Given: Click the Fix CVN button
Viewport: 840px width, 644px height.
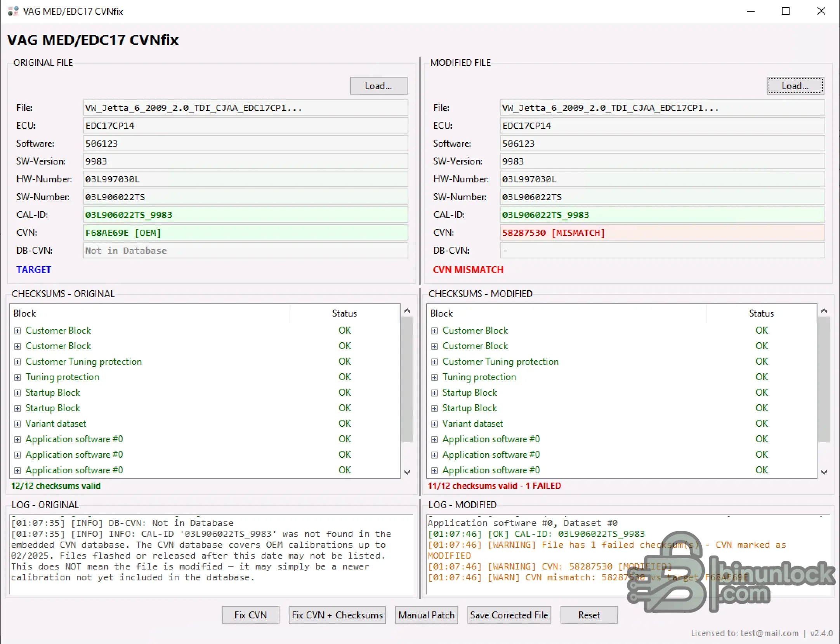Looking at the screenshot, I should (251, 615).
